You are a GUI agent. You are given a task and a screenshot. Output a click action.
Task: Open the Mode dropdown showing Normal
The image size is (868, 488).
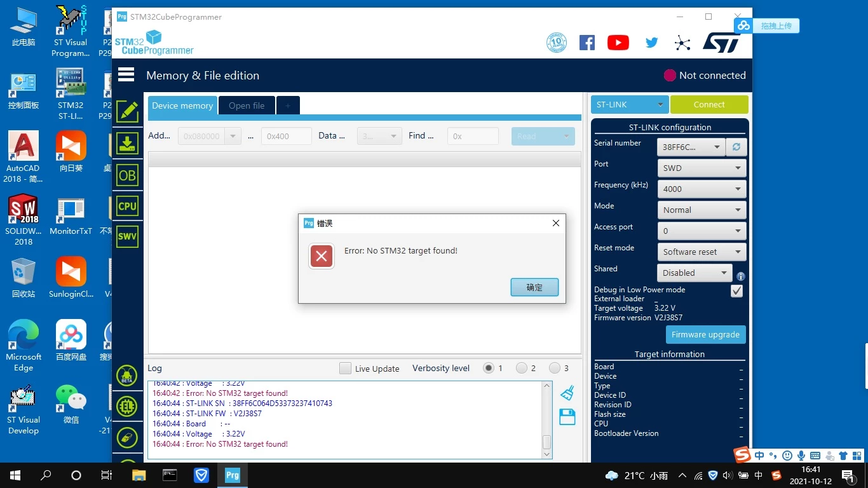coord(702,210)
